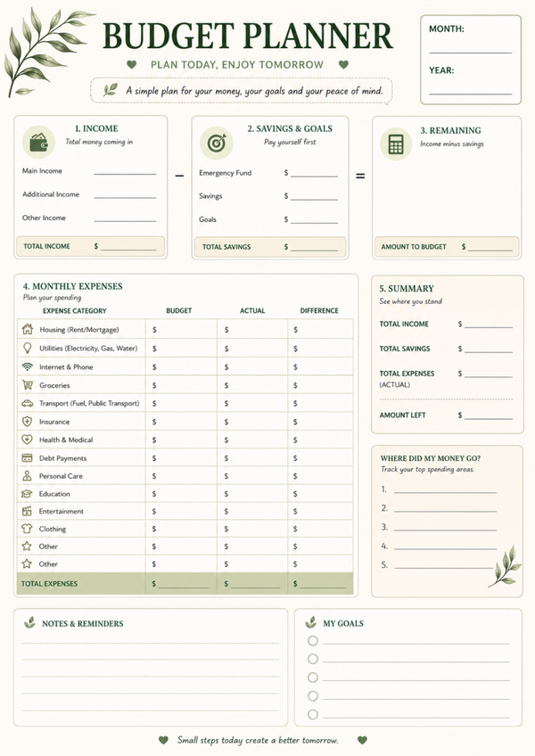Click the 'Income minus savings' caption
The image size is (535, 756).
coord(451,144)
